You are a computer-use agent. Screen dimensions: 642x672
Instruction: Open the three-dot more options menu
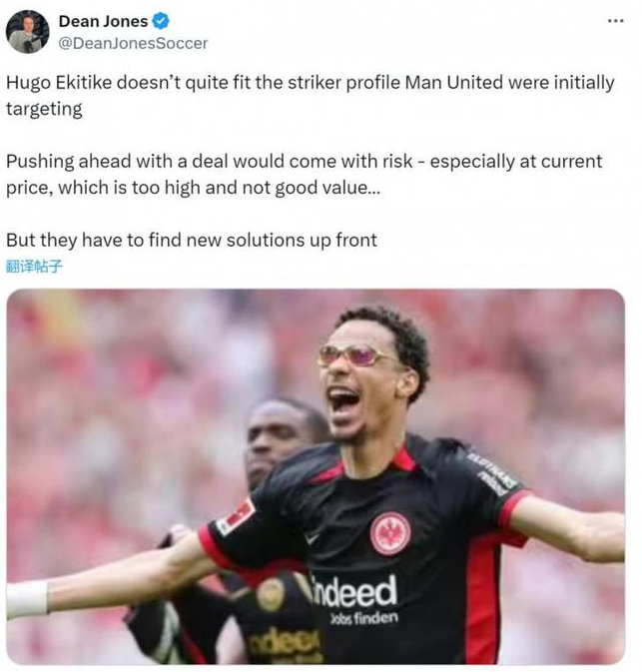pos(615,21)
